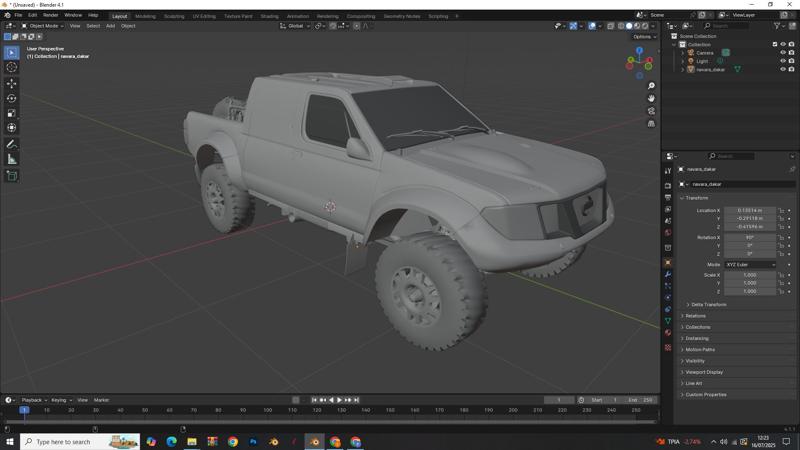Switch to Wireframe viewport shading
The width and height of the screenshot is (800, 450).
[621, 26]
